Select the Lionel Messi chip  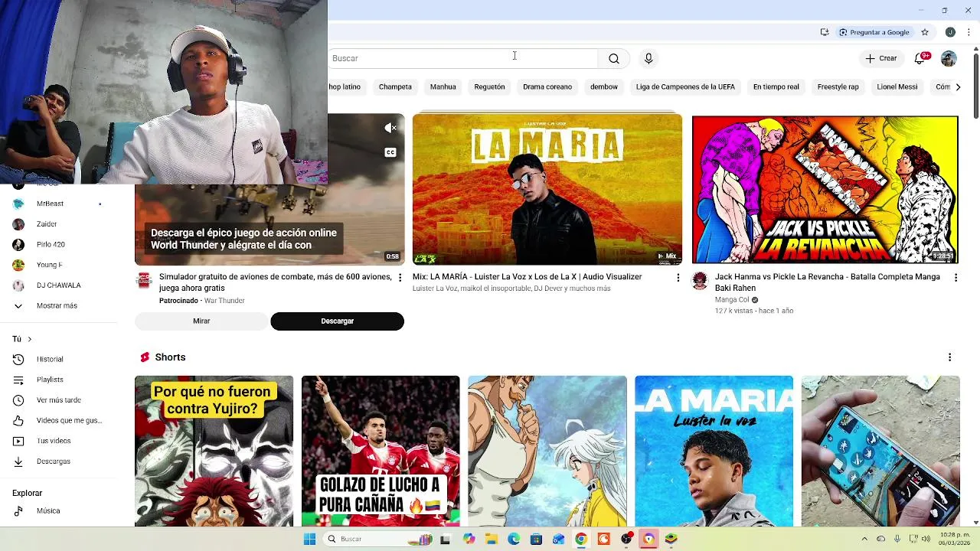pyautogui.click(x=897, y=86)
